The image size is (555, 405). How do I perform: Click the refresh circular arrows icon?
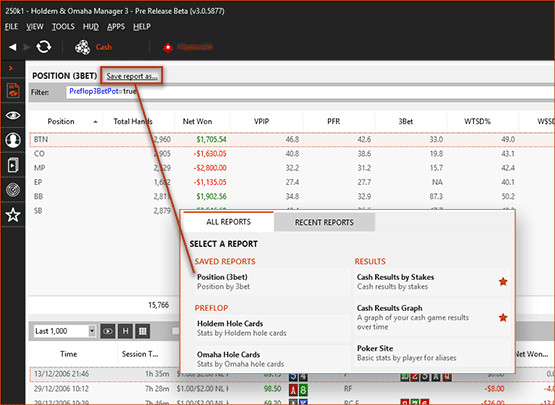coord(44,47)
